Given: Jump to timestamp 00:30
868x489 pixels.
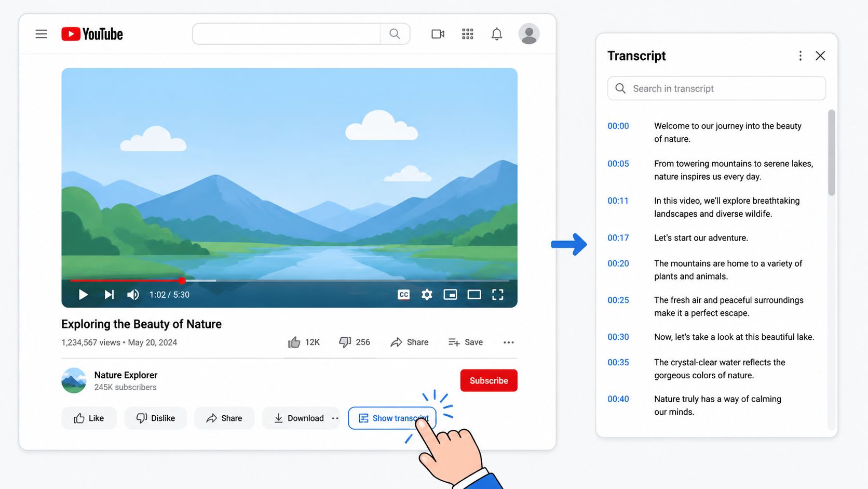Looking at the screenshot, I should [x=618, y=337].
